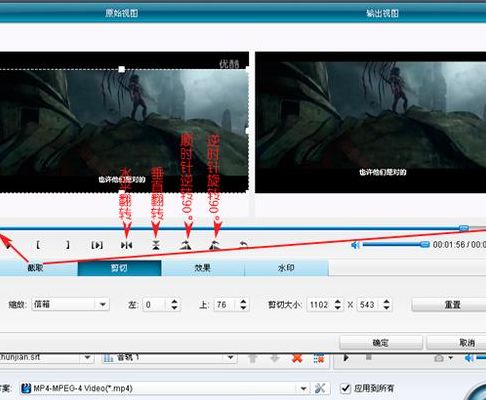486x400 pixels.
Task: Click the undo arrow icon
Action: coord(244,245)
